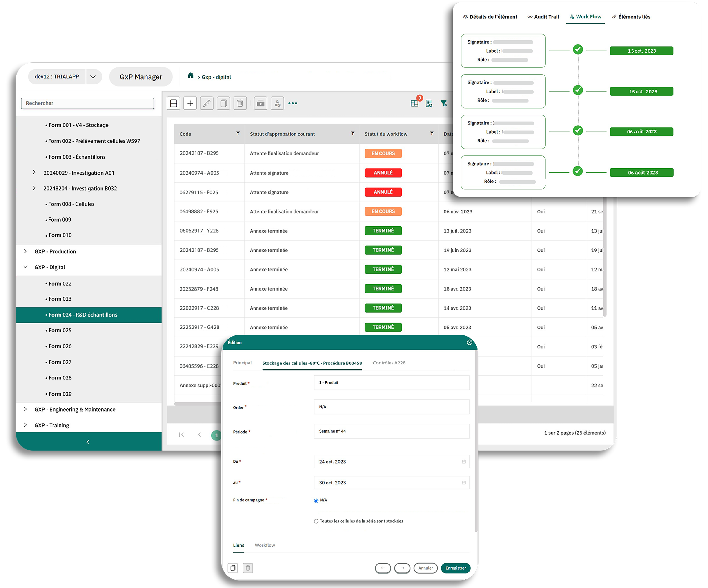
Task: Click the copy duplicate toolbar icon
Action: (x=223, y=103)
